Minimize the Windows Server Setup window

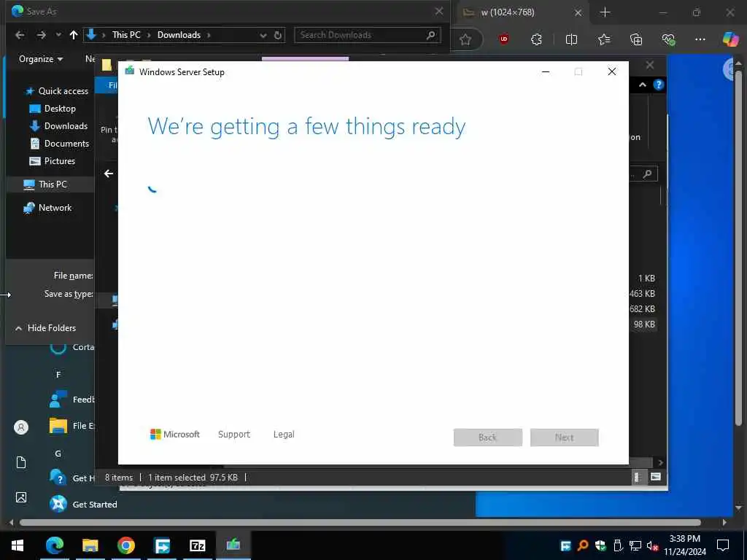546,72
